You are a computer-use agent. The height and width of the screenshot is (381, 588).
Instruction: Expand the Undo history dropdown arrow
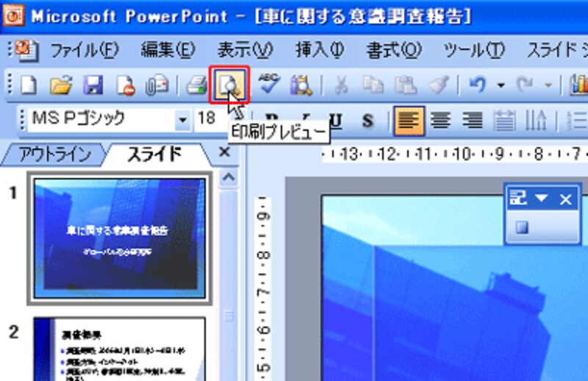pyautogui.click(x=501, y=85)
